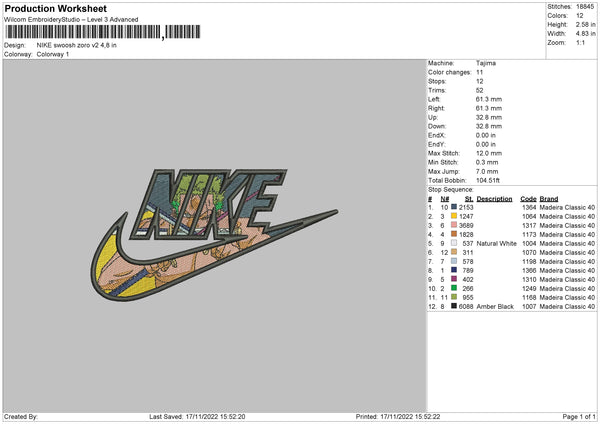Select the yellow swatch with 1247 stitches

(x=454, y=216)
